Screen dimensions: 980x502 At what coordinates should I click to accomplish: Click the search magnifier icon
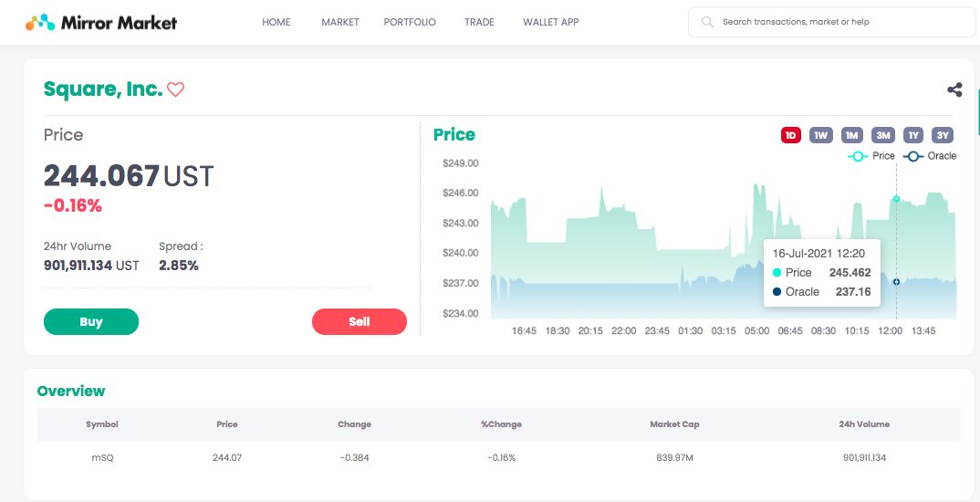point(707,22)
